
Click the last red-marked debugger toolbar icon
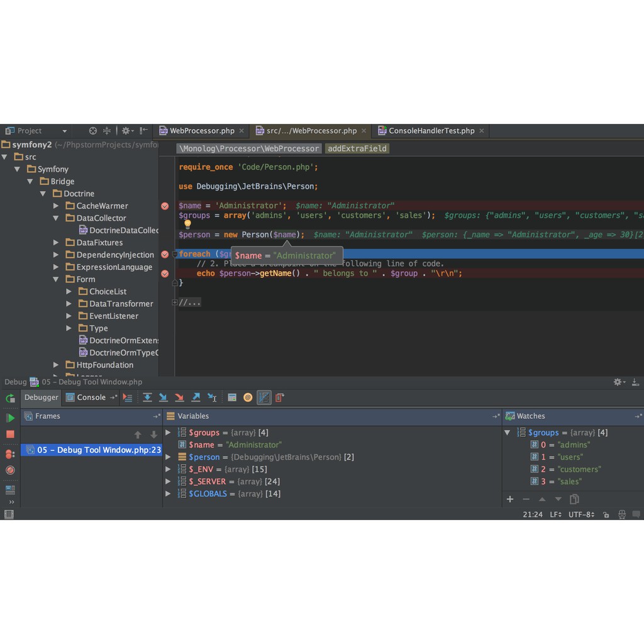tap(280, 397)
